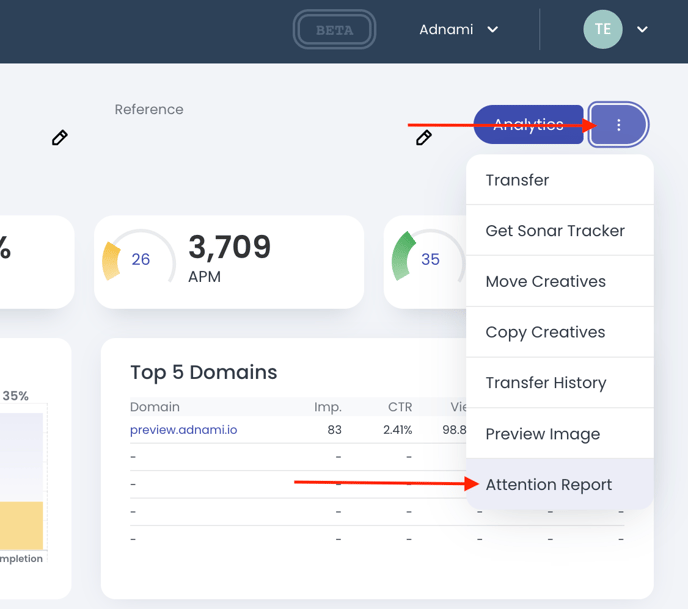The image size is (688, 609).
Task: Click the pencil icon left of Analytics
Action: [423, 137]
